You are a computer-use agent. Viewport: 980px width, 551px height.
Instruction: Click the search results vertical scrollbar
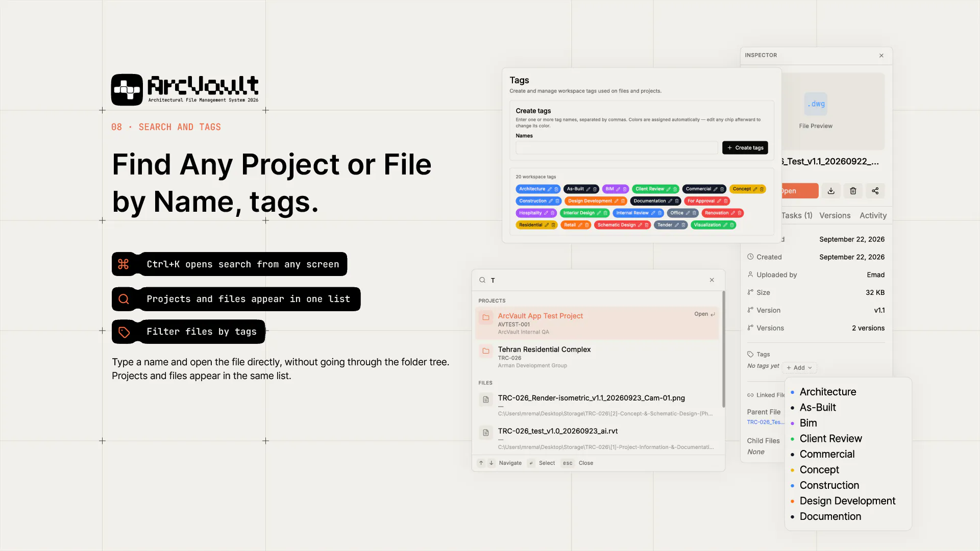tap(723, 349)
